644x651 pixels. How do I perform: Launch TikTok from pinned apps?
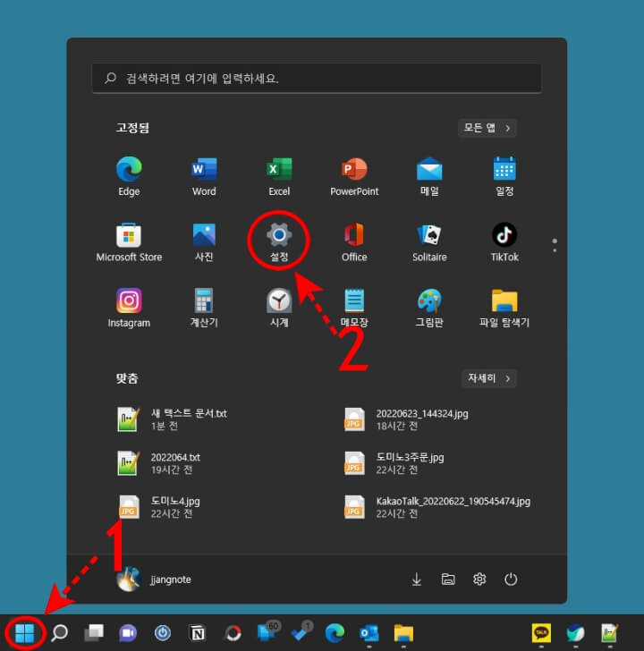[x=504, y=242]
